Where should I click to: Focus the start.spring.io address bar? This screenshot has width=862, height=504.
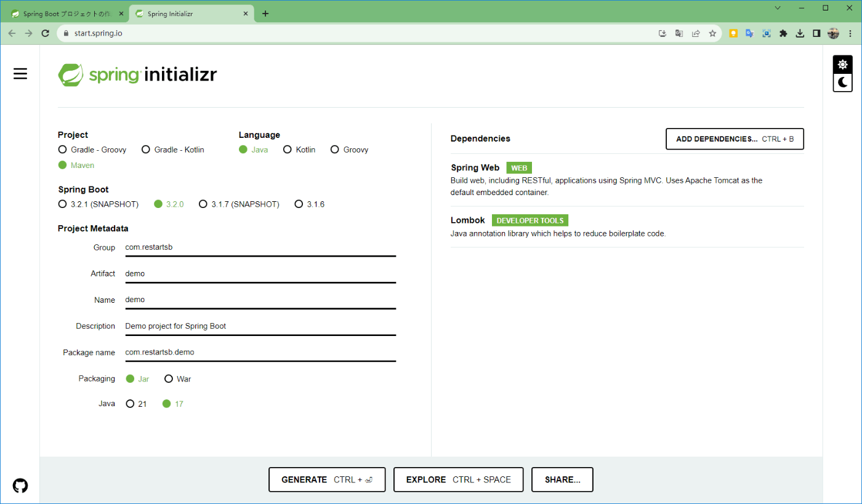click(357, 33)
